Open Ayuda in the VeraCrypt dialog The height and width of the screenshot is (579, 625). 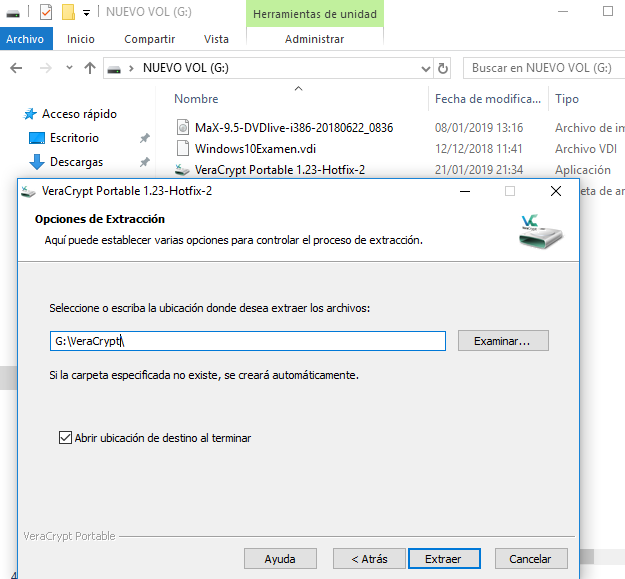[x=280, y=559]
